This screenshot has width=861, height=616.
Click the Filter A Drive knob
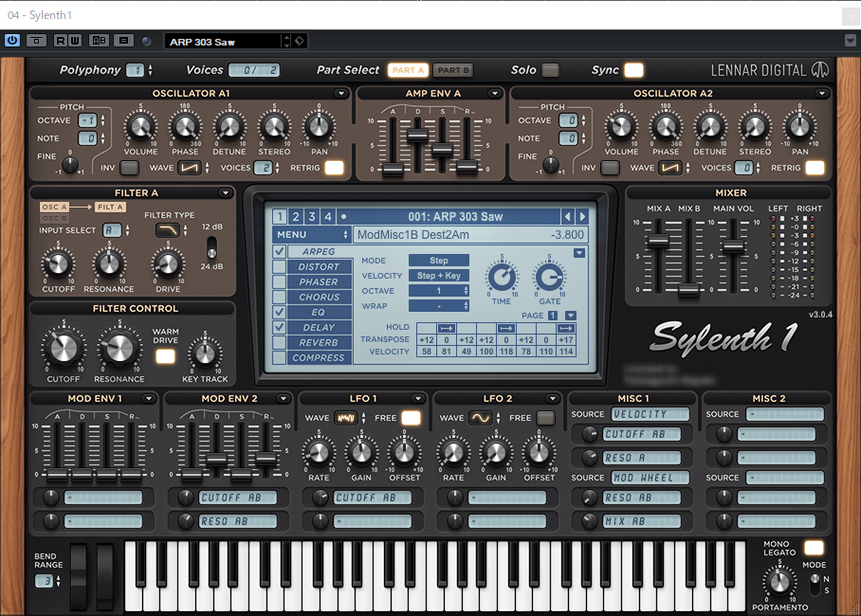(168, 264)
